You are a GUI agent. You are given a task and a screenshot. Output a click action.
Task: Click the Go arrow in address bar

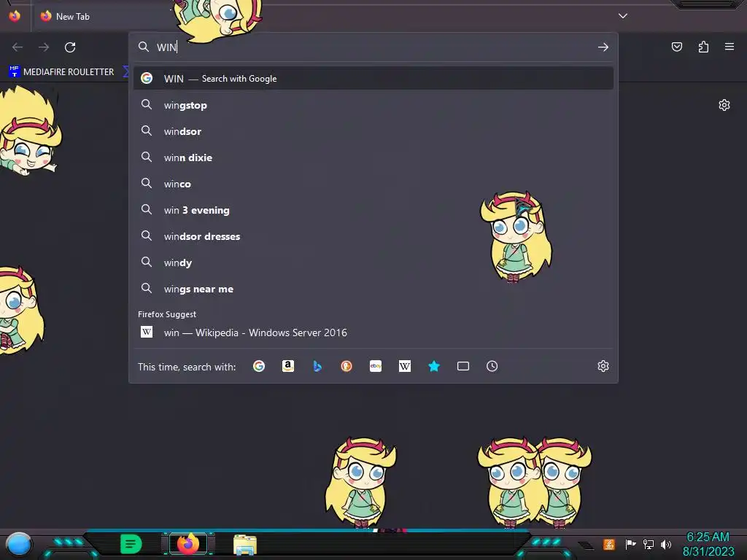click(603, 47)
